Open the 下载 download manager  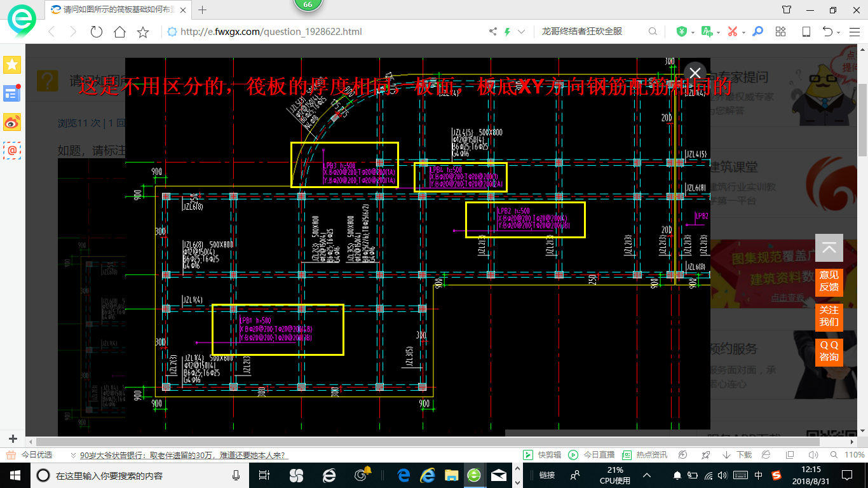click(x=737, y=455)
